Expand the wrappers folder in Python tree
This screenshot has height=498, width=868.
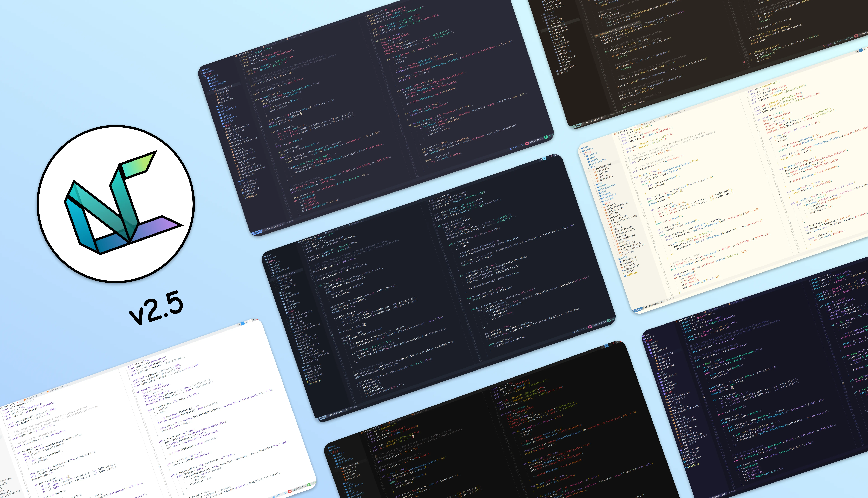(x=552, y=18)
